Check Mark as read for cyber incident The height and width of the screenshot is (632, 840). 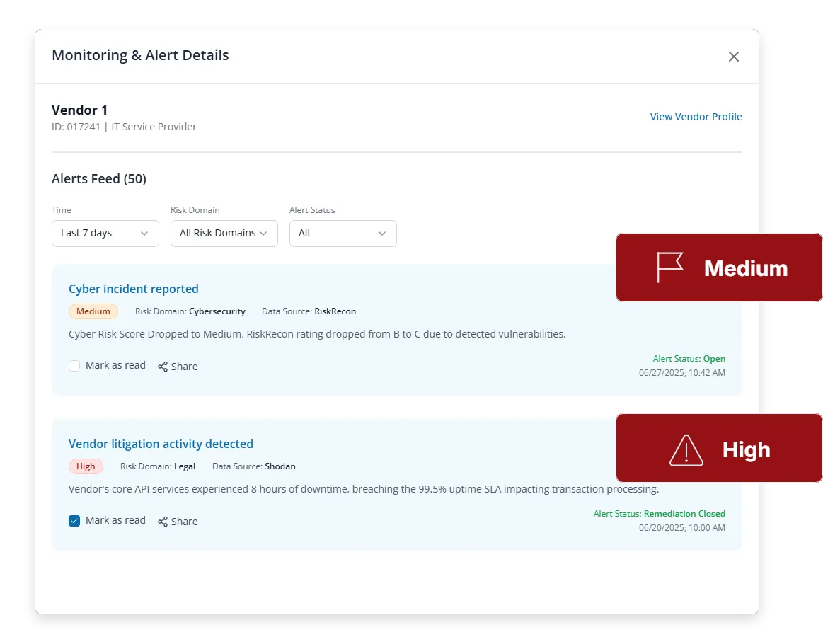tap(74, 366)
